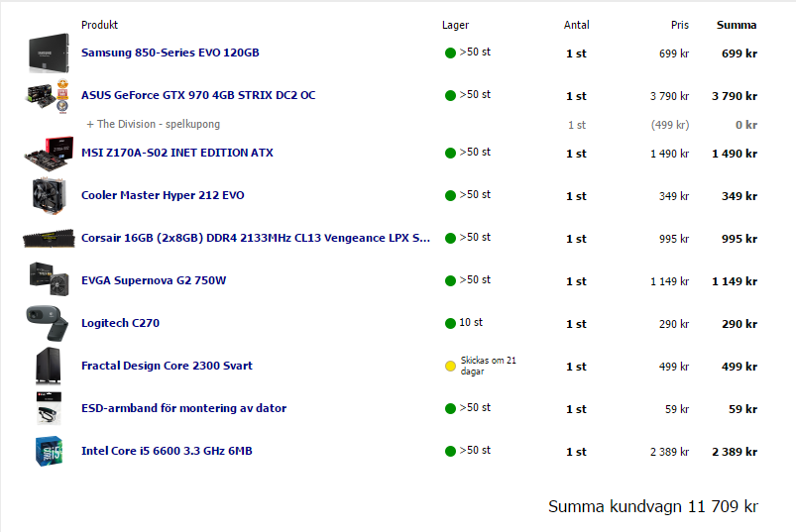Click green stock indicator for ASUS GTX 970

tap(450, 95)
